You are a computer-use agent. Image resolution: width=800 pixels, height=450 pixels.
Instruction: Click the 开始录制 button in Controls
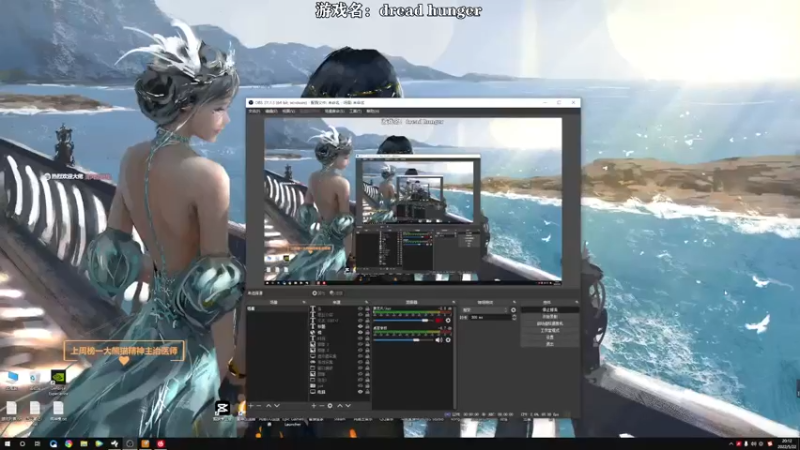pos(549,316)
